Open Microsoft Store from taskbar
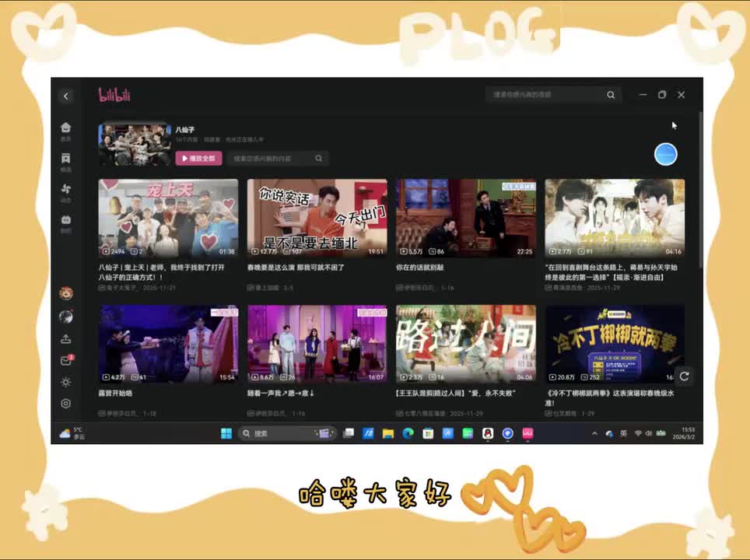 [428, 433]
